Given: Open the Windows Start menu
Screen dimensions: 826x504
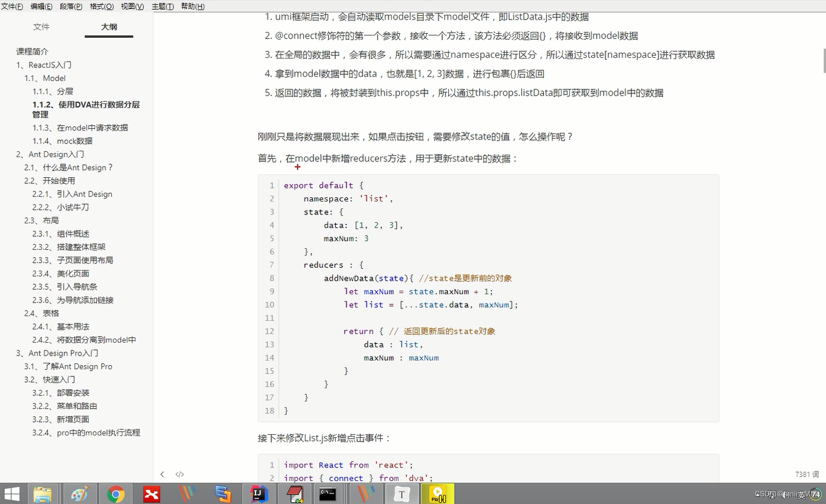Looking at the screenshot, I should [x=12, y=494].
